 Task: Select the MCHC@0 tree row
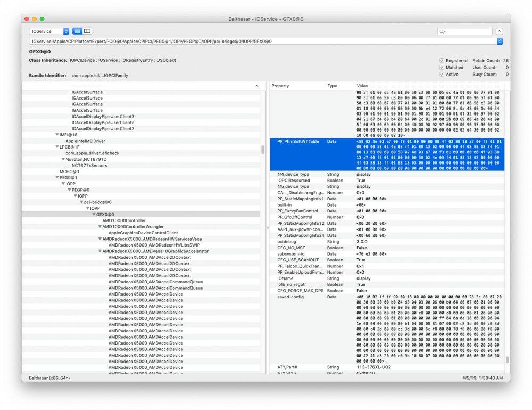pos(140,171)
